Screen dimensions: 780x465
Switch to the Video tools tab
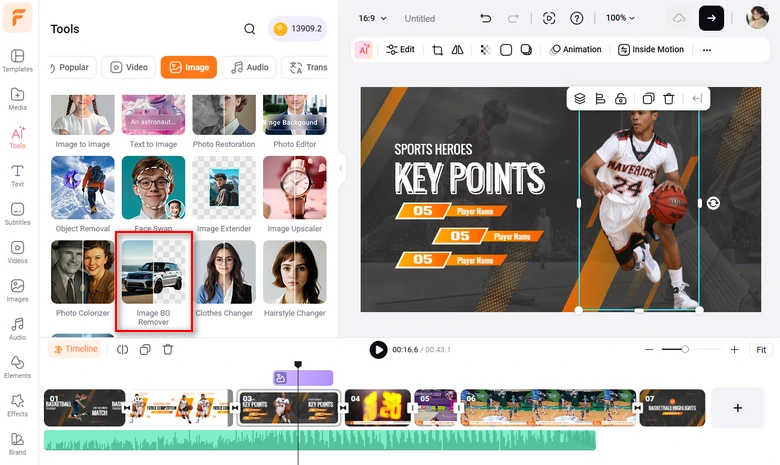pyautogui.click(x=129, y=67)
